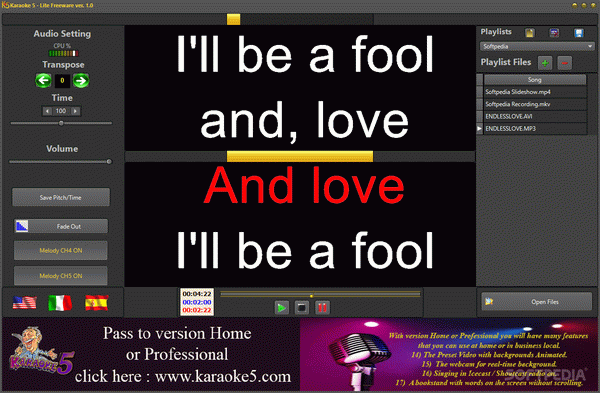The image size is (600, 393).
Task: Pause playback with the red pause button
Action: [x=322, y=308]
